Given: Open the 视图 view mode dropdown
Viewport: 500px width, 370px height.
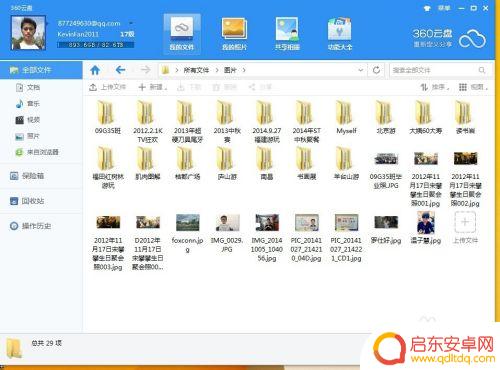Looking at the screenshot, I should coord(473,87).
